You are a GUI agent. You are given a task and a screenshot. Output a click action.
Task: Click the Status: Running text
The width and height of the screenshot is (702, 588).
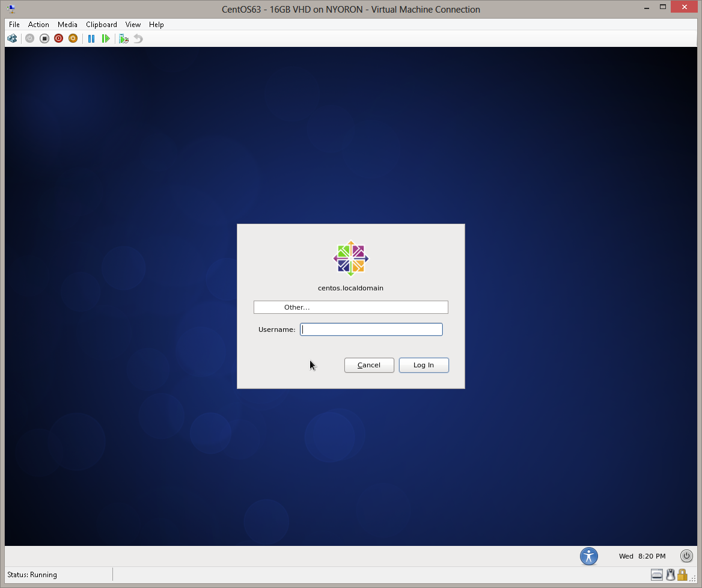pos(32,575)
